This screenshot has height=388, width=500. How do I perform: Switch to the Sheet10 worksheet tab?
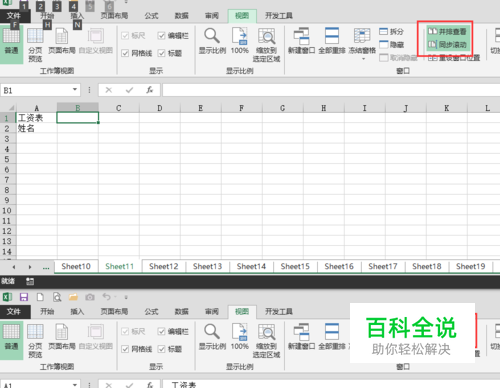[x=76, y=266]
